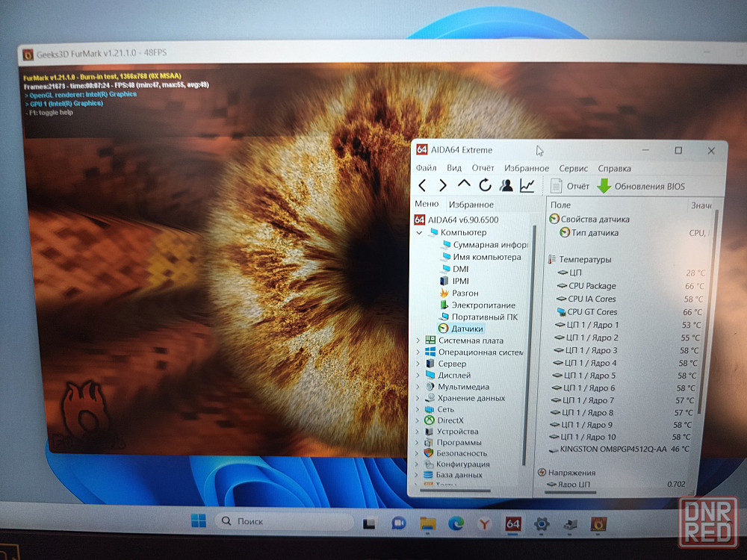Image resolution: width=747 pixels, height=560 pixels.
Task: Click the Refresh icon in AIDA64 toolbar
Action: click(485, 185)
